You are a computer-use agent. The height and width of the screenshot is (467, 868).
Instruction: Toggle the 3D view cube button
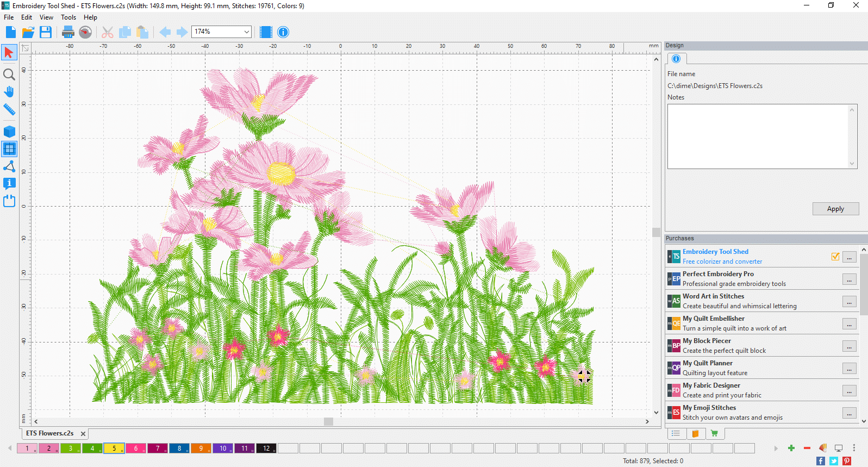9,132
